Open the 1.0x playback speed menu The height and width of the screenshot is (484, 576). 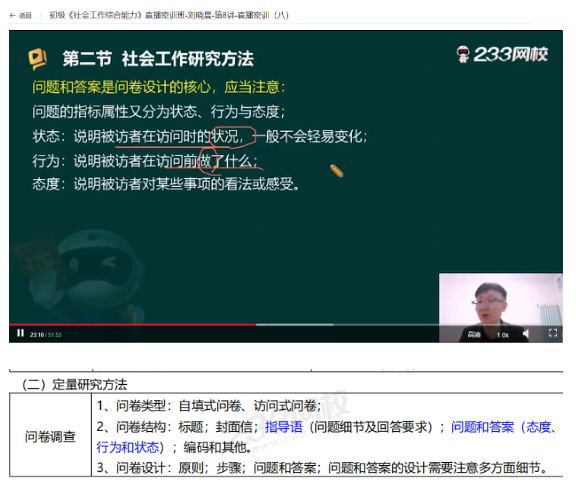(x=503, y=335)
